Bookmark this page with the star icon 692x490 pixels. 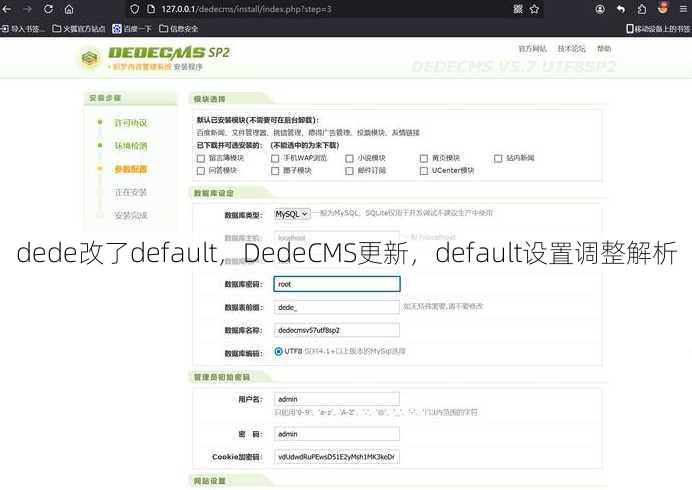(x=534, y=9)
